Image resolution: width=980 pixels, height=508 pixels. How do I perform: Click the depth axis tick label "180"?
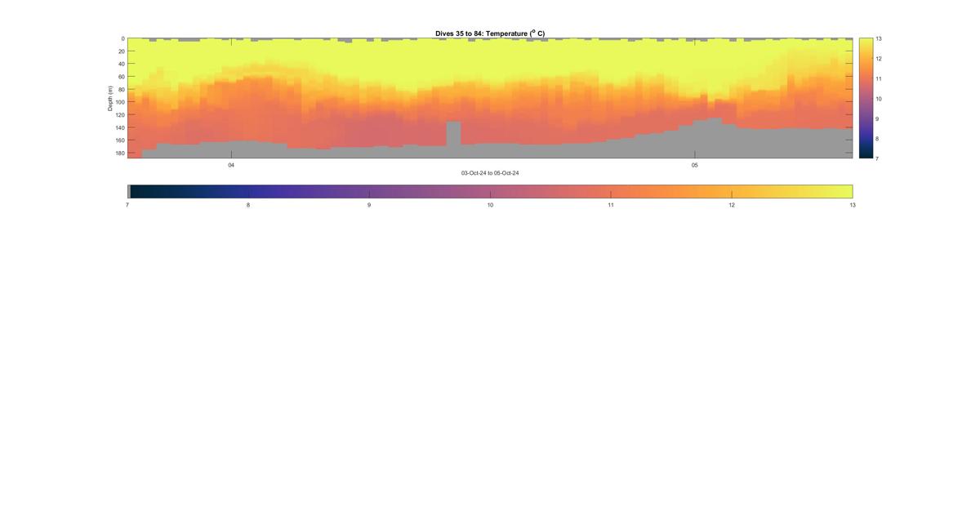pos(119,153)
